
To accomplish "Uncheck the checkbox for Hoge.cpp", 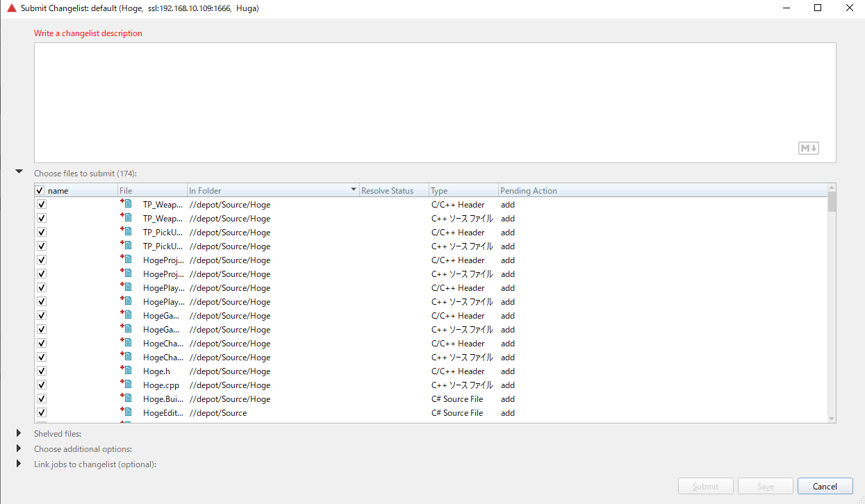I will (x=42, y=385).
